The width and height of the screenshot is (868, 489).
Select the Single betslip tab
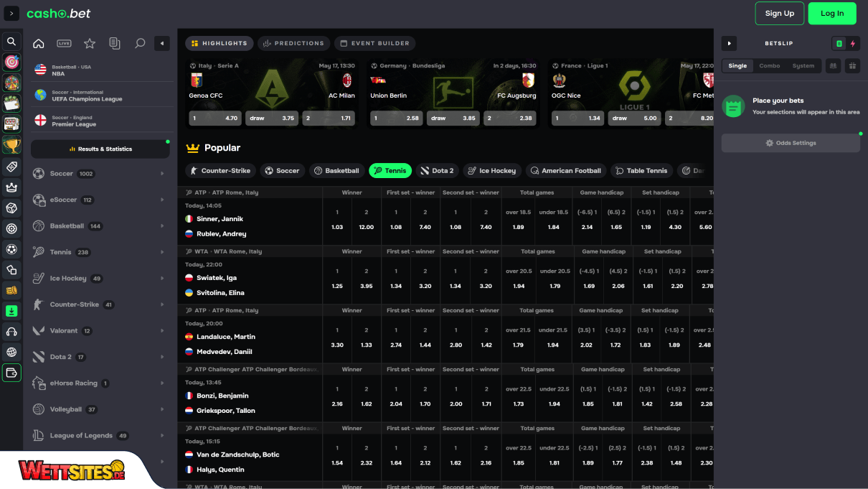[737, 65]
